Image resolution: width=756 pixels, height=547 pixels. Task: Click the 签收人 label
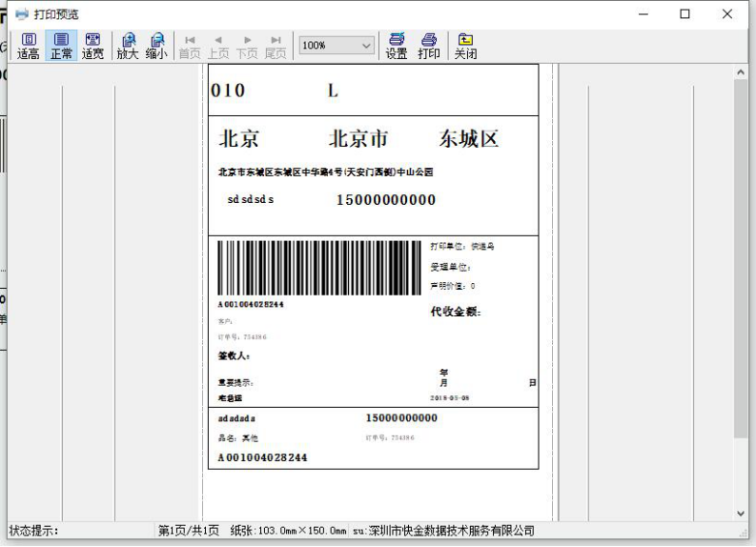[234, 356]
